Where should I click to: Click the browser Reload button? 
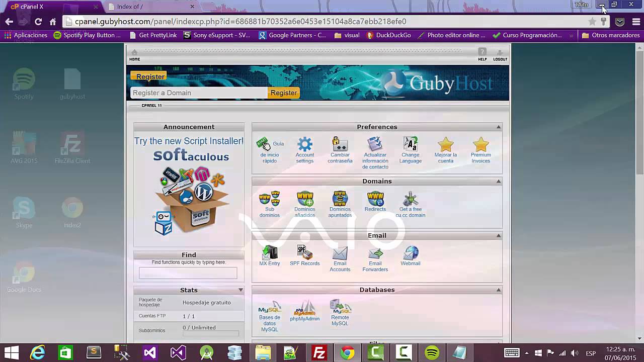38,22
